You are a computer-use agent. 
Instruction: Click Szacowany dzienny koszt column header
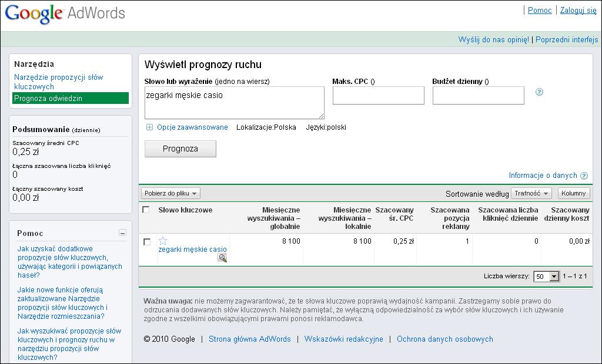coord(567,214)
